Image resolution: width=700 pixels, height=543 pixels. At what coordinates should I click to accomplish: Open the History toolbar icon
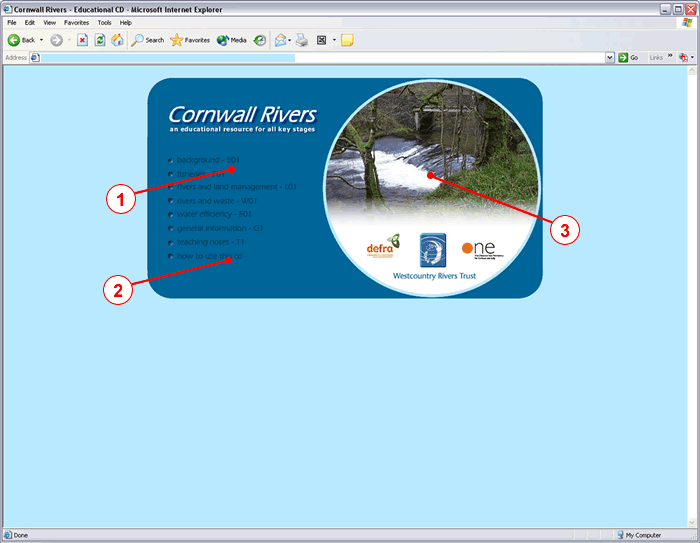tap(260, 40)
